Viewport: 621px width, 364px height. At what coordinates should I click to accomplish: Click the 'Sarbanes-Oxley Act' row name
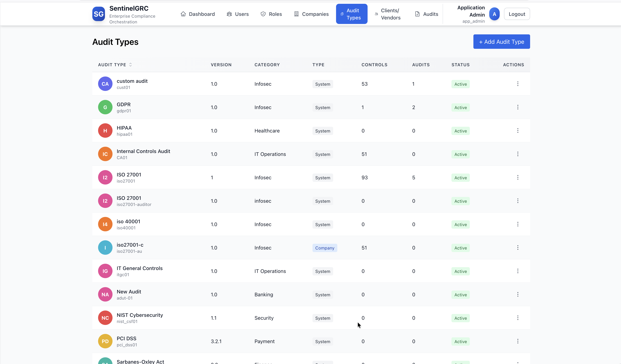pyautogui.click(x=140, y=361)
